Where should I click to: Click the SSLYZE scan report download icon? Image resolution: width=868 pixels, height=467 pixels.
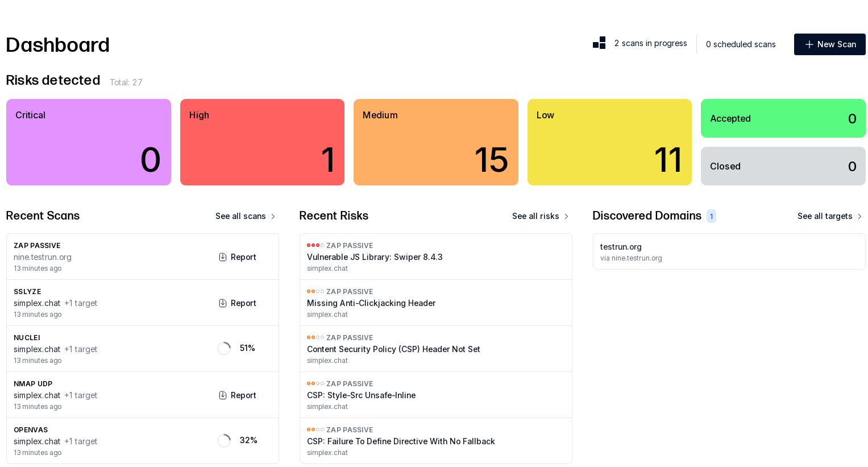(223, 303)
